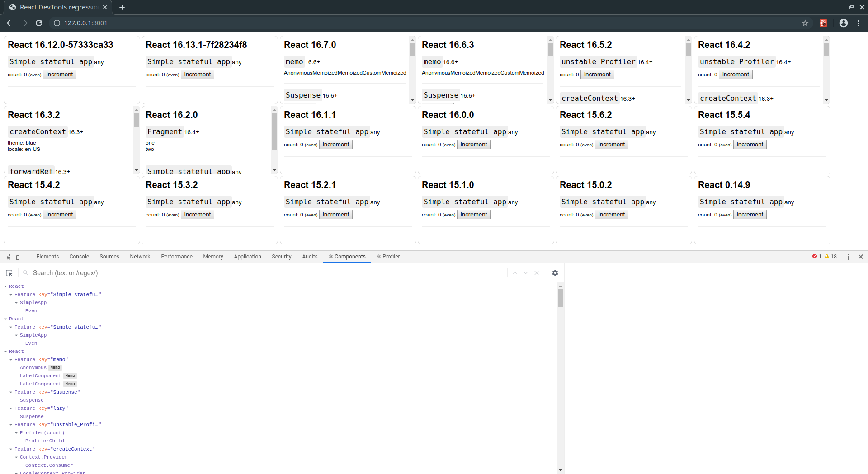Collapse the Feature key="lazy" node
This screenshot has height=474, width=868.
point(11,408)
